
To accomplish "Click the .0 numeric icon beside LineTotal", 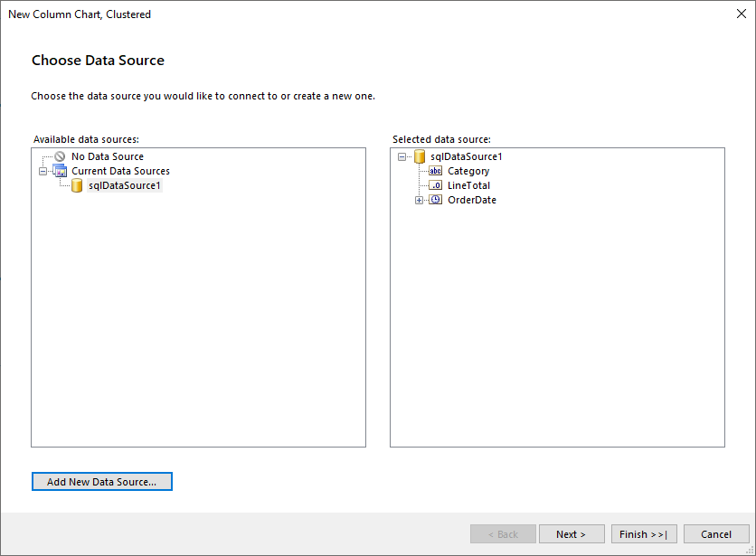I will click(435, 185).
